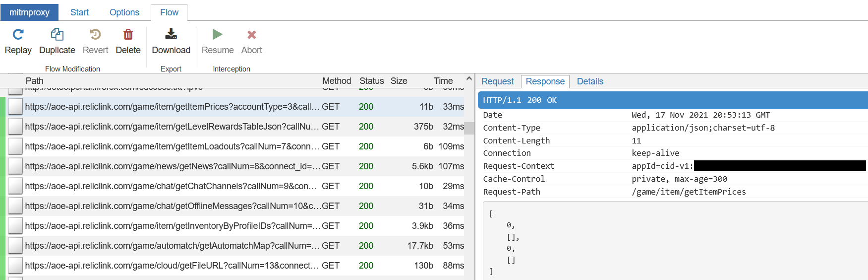Open the Request tab
This screenshot has width=868, height=280.
pyautogui.click(x=497, y=81)
